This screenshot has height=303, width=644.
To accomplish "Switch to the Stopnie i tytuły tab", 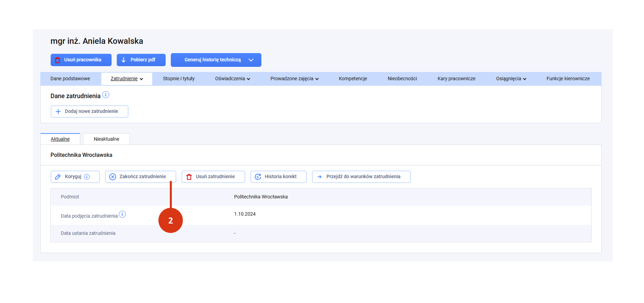I will pyautogui.click(x=179, y=79).
